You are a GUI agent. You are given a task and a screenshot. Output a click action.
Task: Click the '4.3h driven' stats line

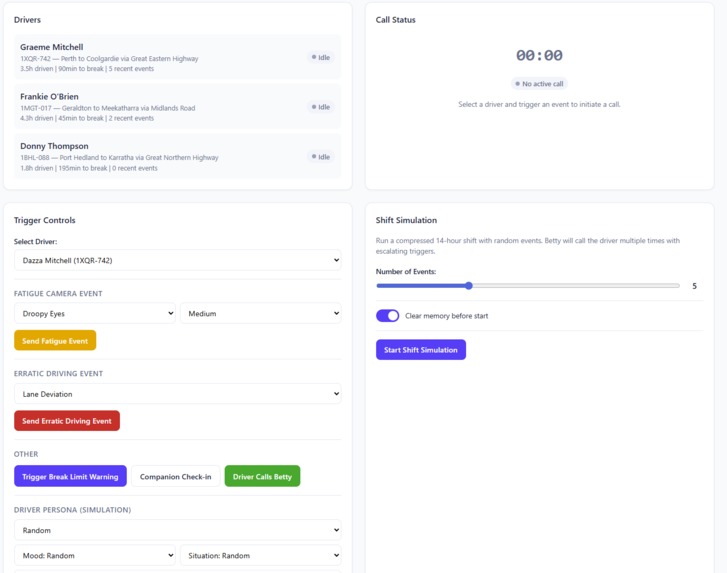point(87,118)
